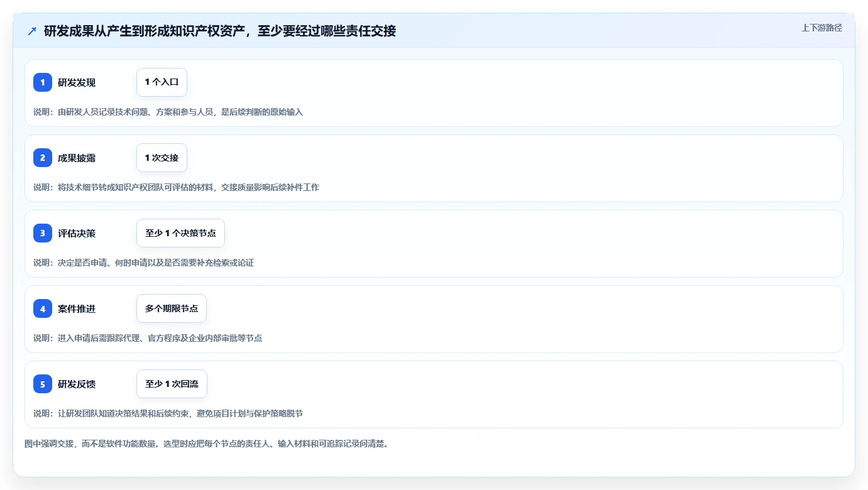Click the step title '成果披露'
The height and width of the screenshot is (490, 868).
(77, 158)
